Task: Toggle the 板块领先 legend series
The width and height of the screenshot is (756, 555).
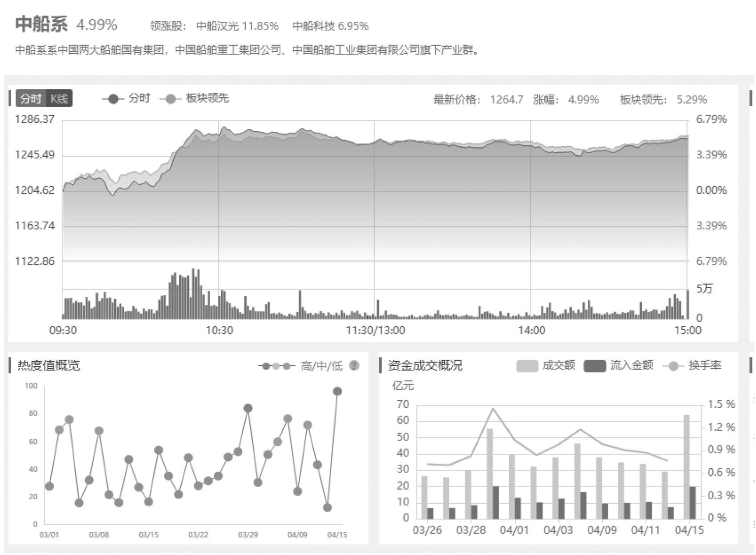Action: click(194, 98)
